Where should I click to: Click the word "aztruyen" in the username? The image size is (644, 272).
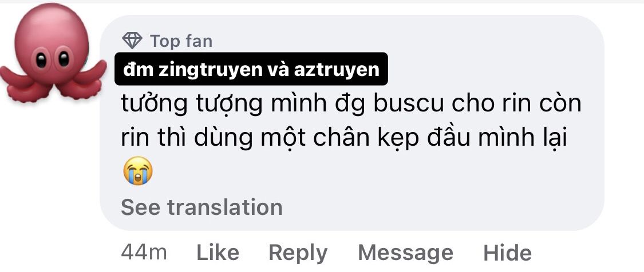[337, 70]
